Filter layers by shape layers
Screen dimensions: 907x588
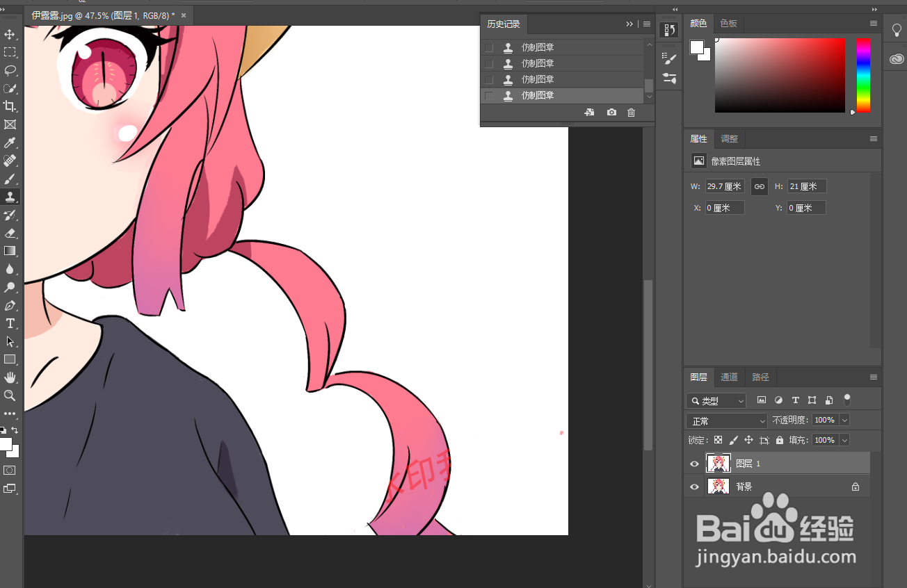point(812,400)
